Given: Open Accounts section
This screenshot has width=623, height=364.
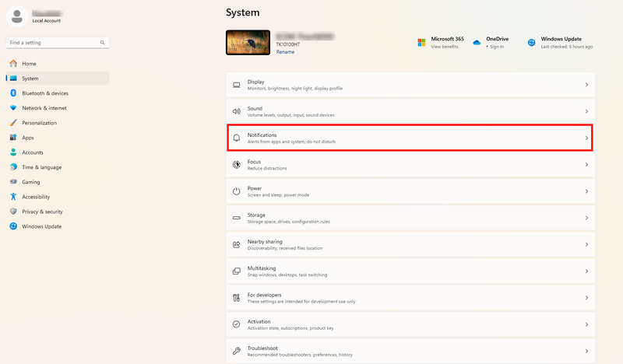Looking at the screenshot, I should click(x=58, y=152).
